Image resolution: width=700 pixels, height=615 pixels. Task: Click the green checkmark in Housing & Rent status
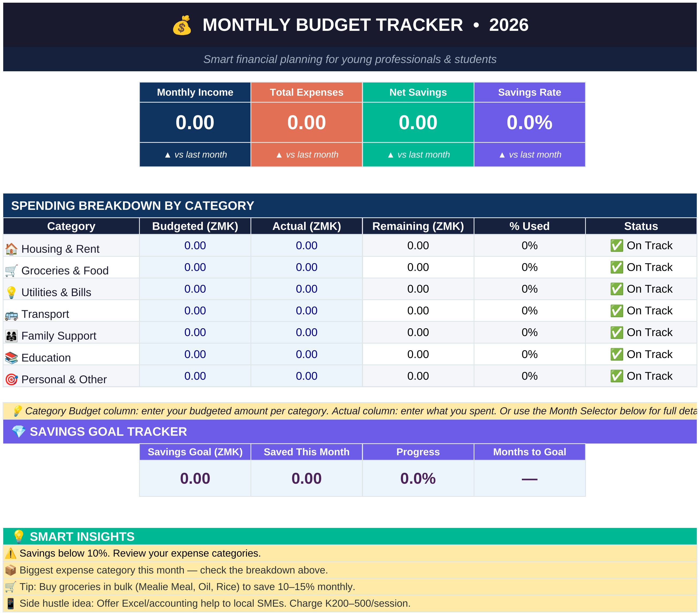click(x=616, y=245)
